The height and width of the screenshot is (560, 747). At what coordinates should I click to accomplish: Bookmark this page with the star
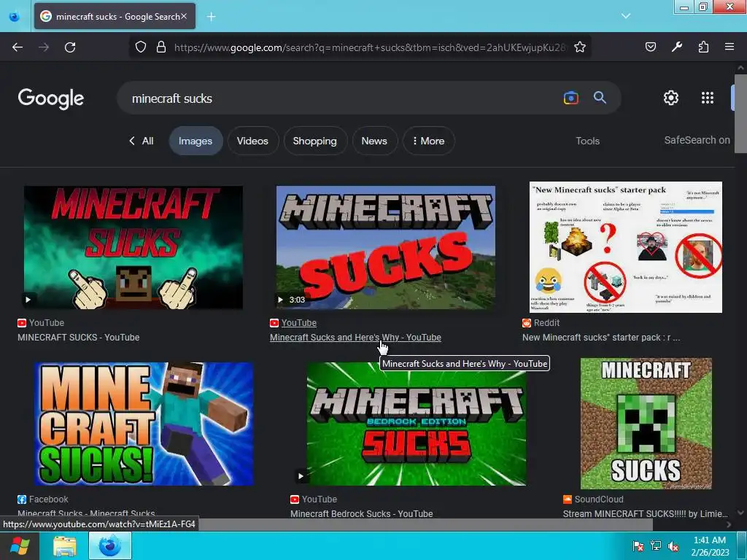pyautogui.click(x=580, y=47)
